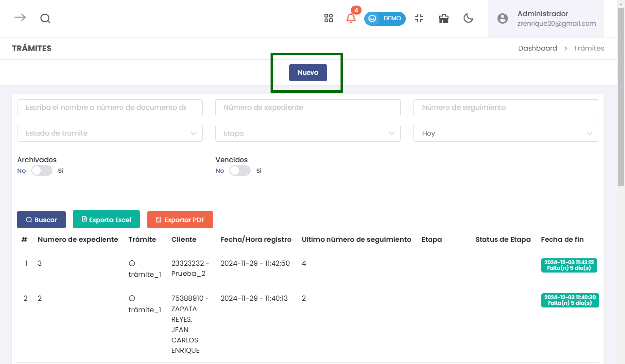Click the fullscreen toggle icon
Image resolution: width=625 pixels, height=364 pixels.
coord(419,18)
